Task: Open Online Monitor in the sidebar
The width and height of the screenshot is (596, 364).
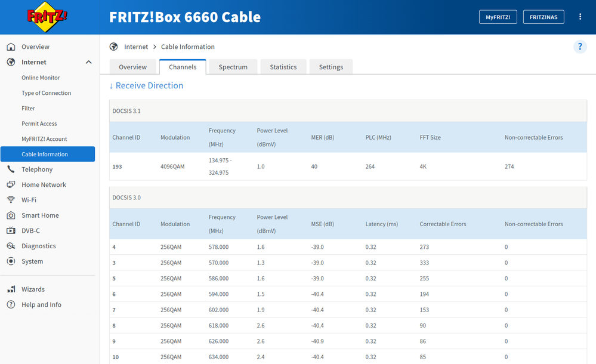Action: 41,78
